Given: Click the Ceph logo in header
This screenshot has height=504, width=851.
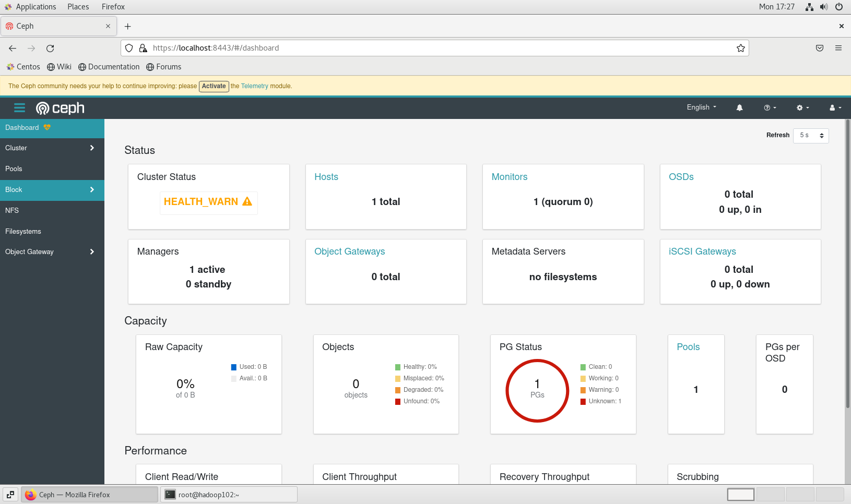Looking at the screenshot, I should pos(60,108).
